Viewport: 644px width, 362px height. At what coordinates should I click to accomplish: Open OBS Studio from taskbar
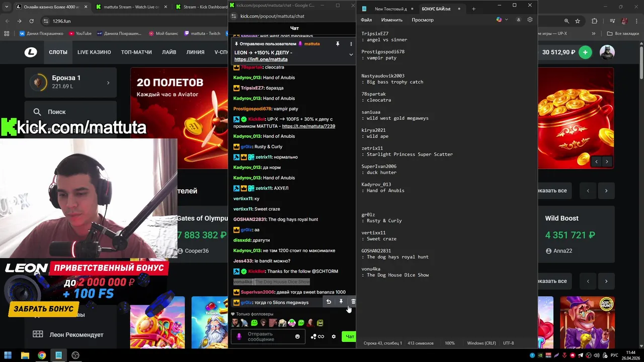75,355
